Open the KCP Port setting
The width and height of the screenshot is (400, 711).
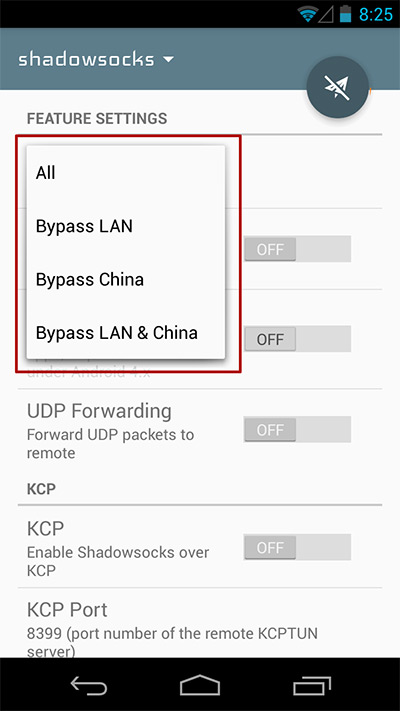[x=200, y=623]
